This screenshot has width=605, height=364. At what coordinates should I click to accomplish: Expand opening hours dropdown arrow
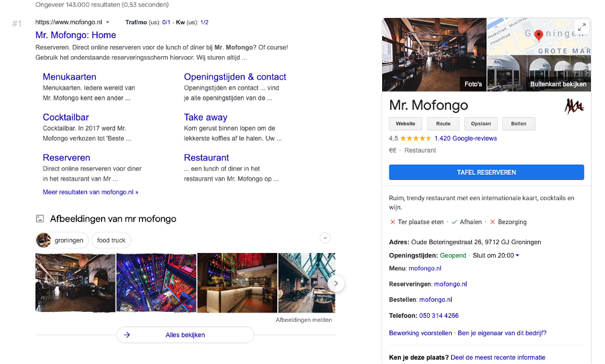[x=517, y=255]
